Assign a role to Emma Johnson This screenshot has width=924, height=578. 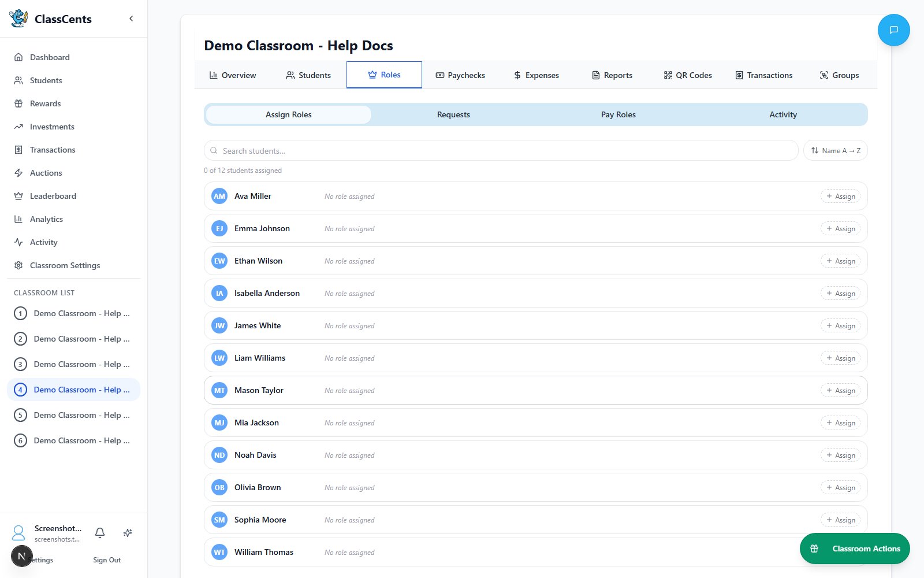tap(840, 229)
